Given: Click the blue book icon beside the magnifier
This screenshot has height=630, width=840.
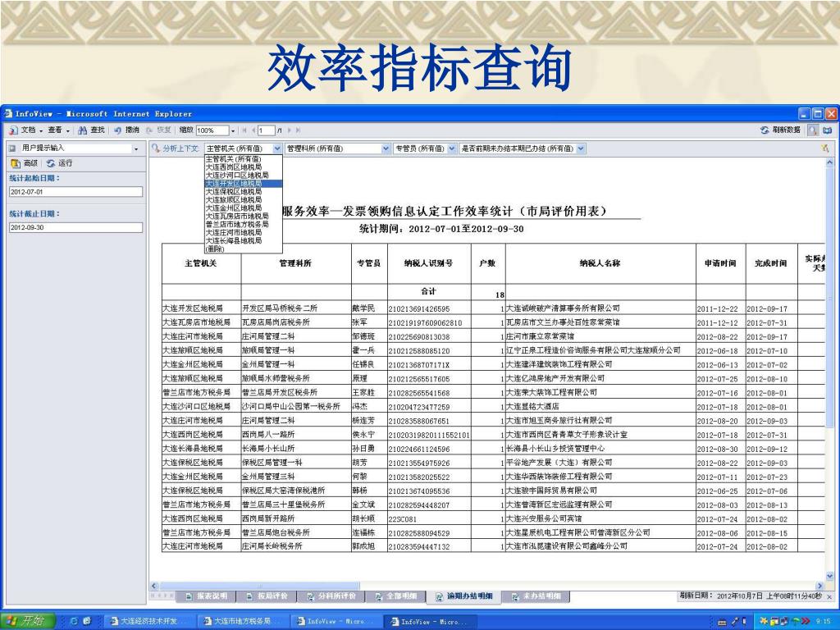Looking at the screenshot, I should tap(828, 130).
